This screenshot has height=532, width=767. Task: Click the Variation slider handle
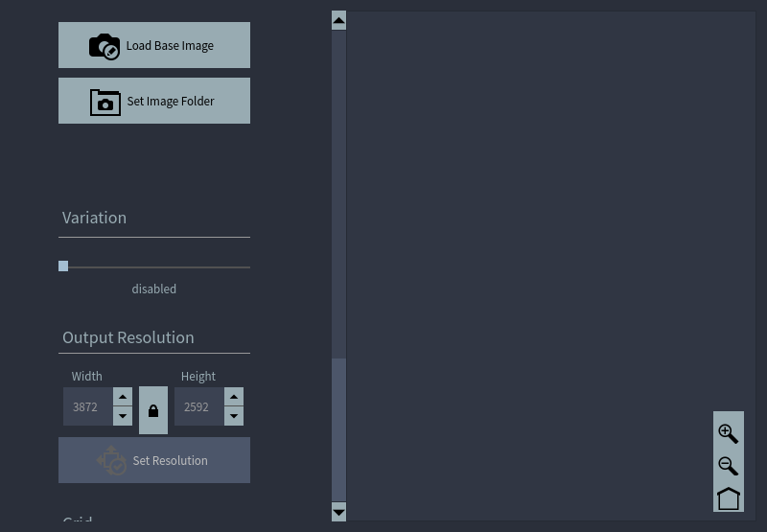coord(63,266)
